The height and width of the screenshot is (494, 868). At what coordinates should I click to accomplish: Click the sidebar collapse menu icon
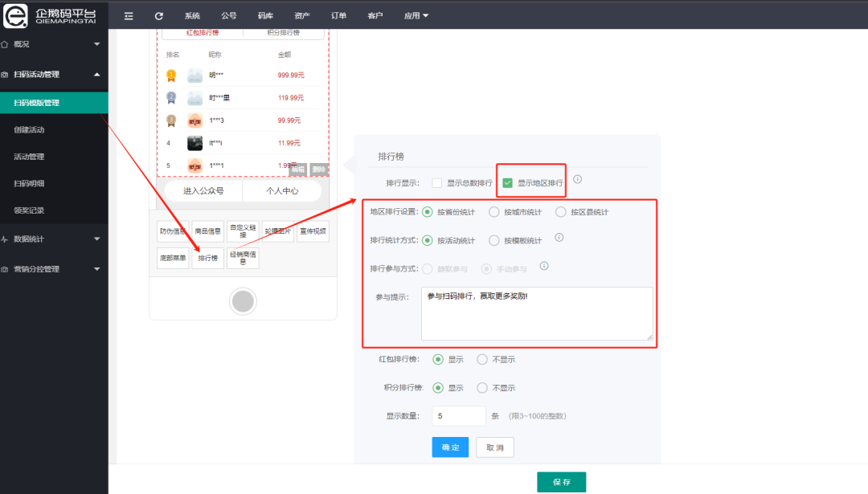tap(129, 15)
